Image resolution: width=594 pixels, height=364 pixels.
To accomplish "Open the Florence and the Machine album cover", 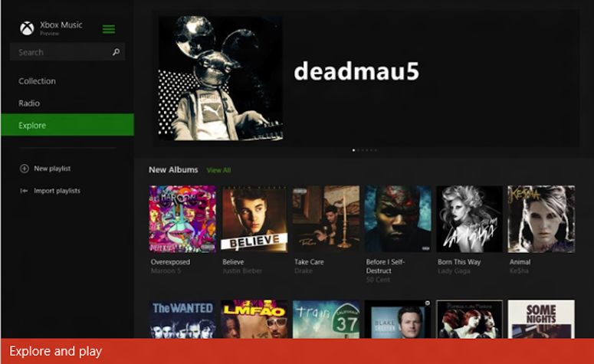I will click(x=469, y=320).
